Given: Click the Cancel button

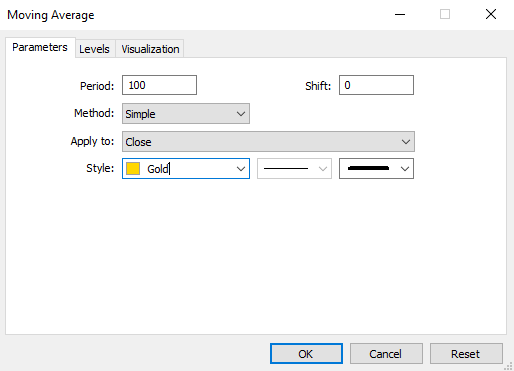Looking at the screenshot, I should click(386, 354).
